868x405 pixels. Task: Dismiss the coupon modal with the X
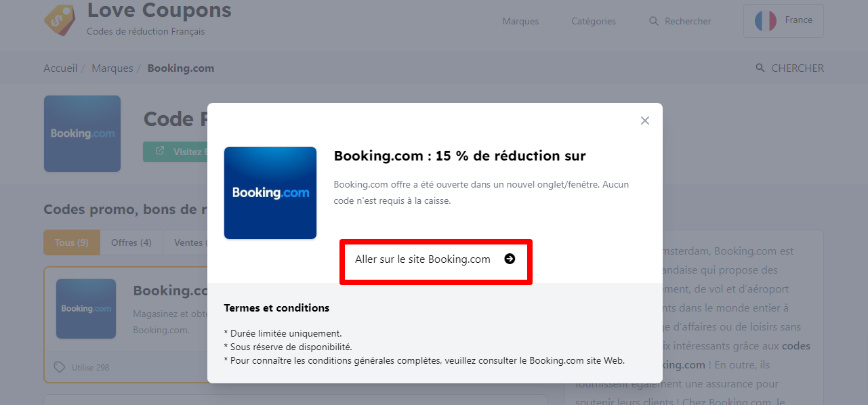pyautogui.click(x=644, y=120)
